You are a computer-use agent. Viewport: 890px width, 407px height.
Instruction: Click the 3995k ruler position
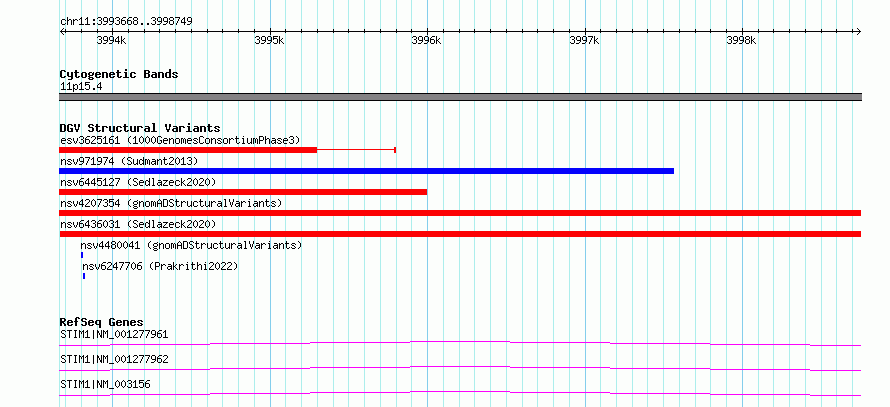pyautogui.click(x=270, y=40)
